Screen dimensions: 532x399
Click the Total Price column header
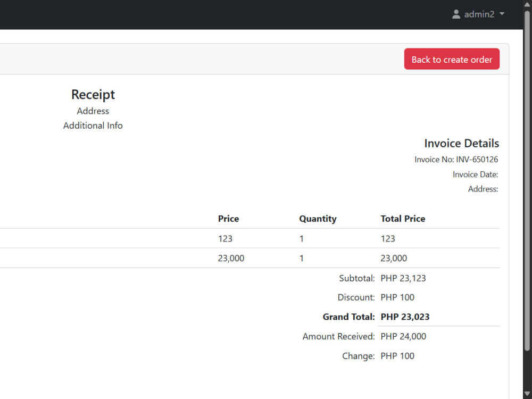pyautogui.click(x=403, y=219)
